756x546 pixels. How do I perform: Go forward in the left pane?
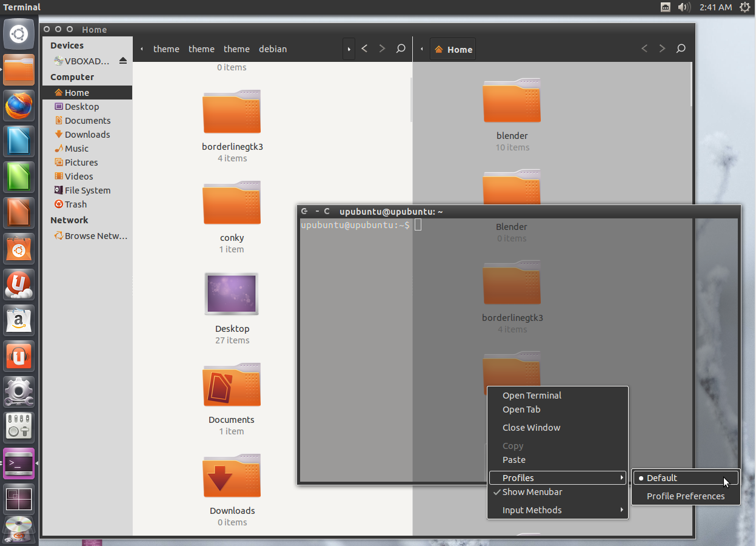[382, 49]
